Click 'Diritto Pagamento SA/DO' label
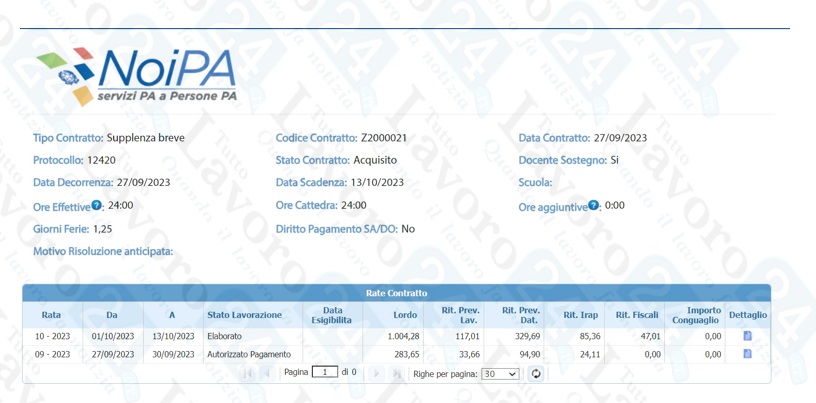816x403 pixels. (x=337, y=229)
